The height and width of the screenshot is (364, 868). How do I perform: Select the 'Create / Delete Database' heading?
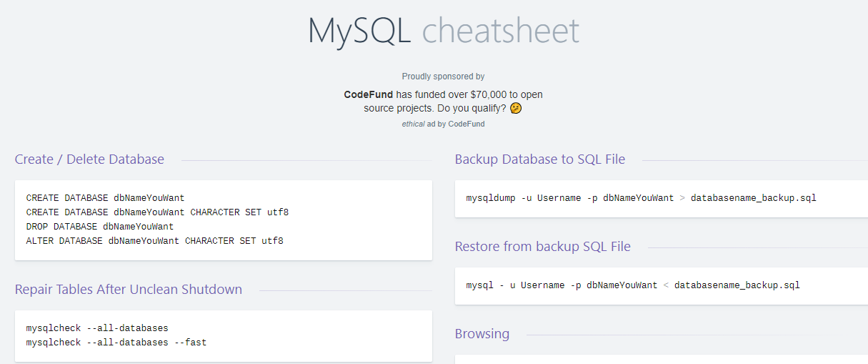coord(89,159)
